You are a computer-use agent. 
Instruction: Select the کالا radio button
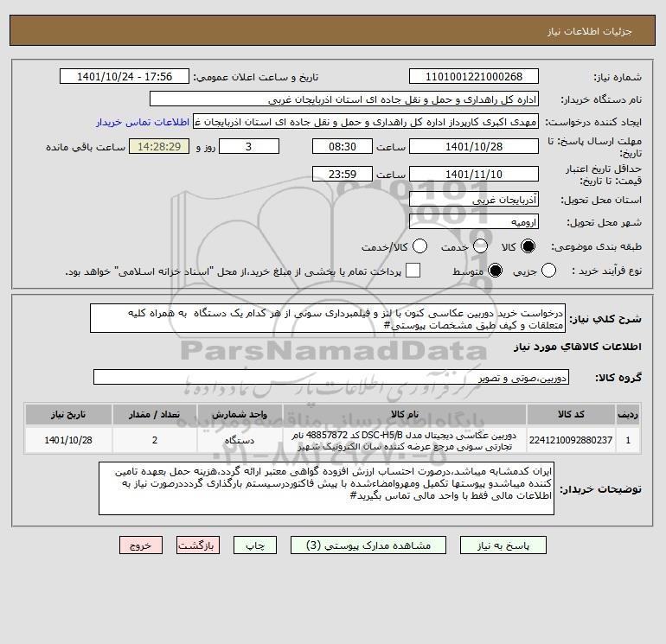coord(528,246)
